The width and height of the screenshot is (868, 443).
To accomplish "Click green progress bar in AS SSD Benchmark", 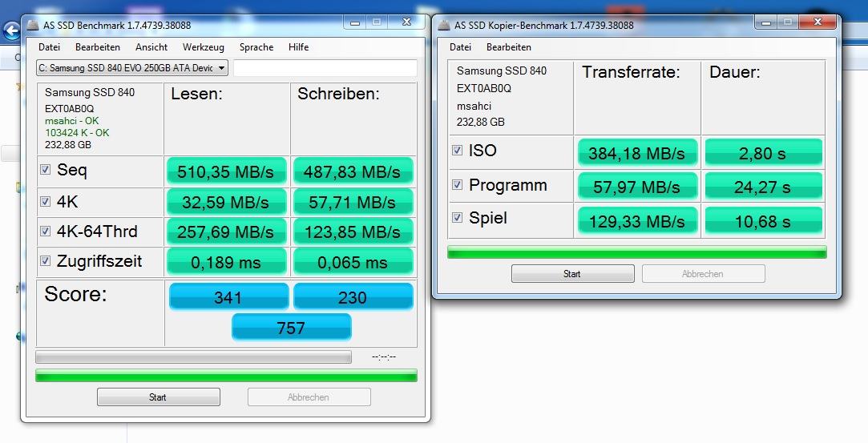I will tap(226, 376).
